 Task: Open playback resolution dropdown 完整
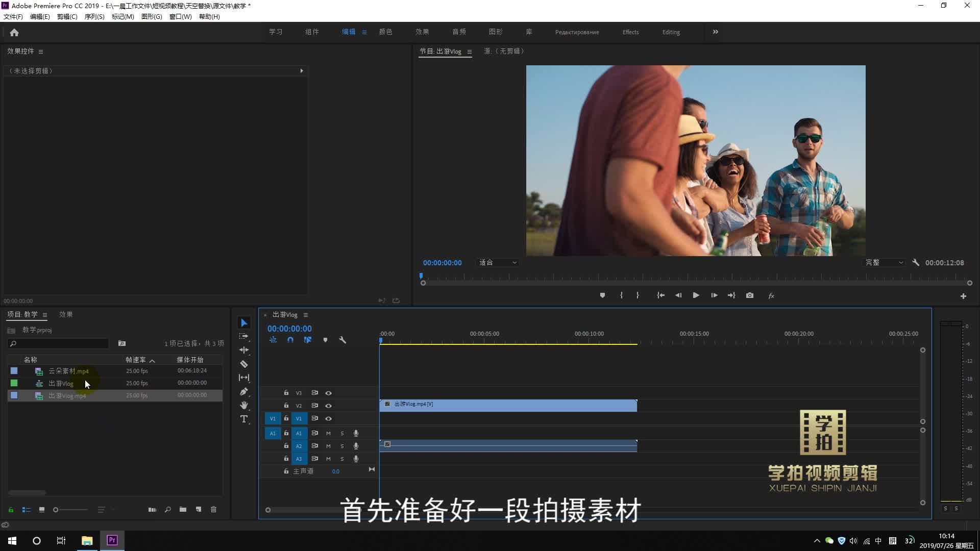[884, 262]
